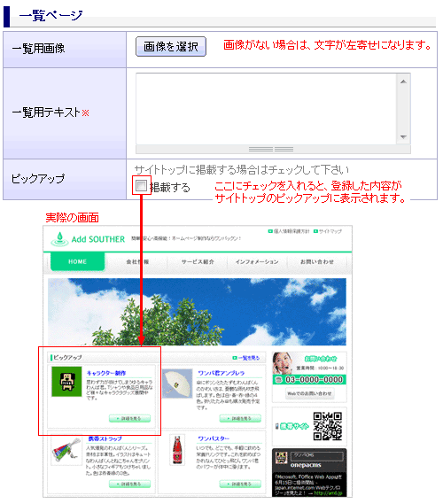Open the ワンパ君アンブレラ title link
The height and width of the screenshot is (504, 443).
coord(221,373)
